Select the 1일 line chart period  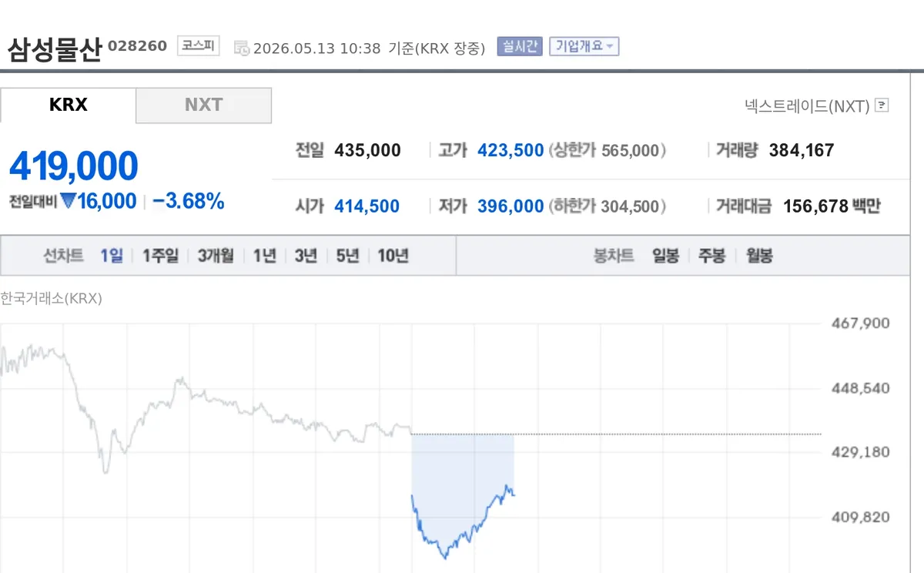pyautogui.click(x=112, y=256)
